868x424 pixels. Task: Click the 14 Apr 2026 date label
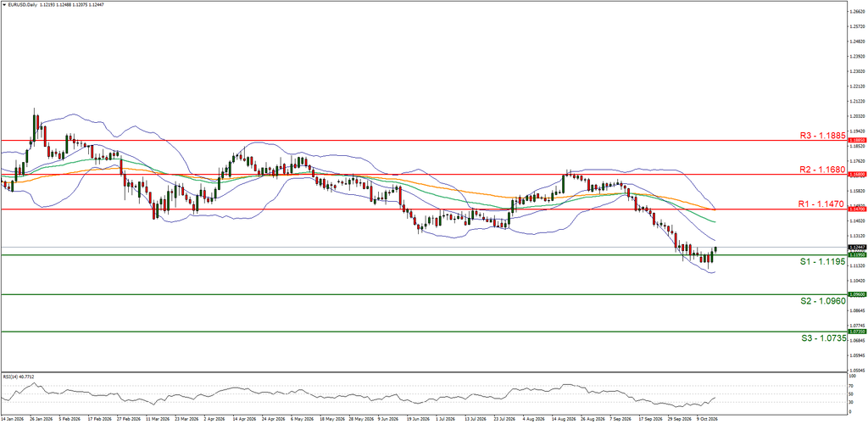point(243,420)
